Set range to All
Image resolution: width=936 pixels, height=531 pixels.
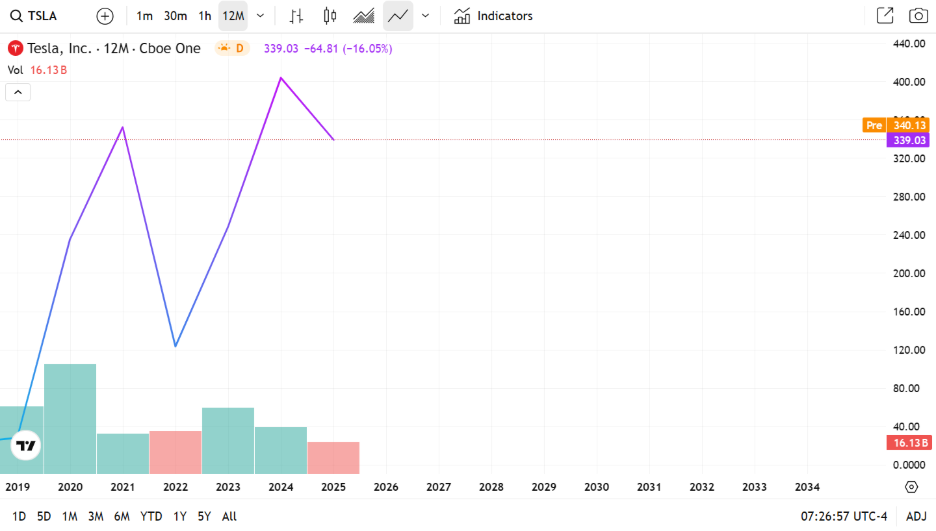tap(229, 517)
